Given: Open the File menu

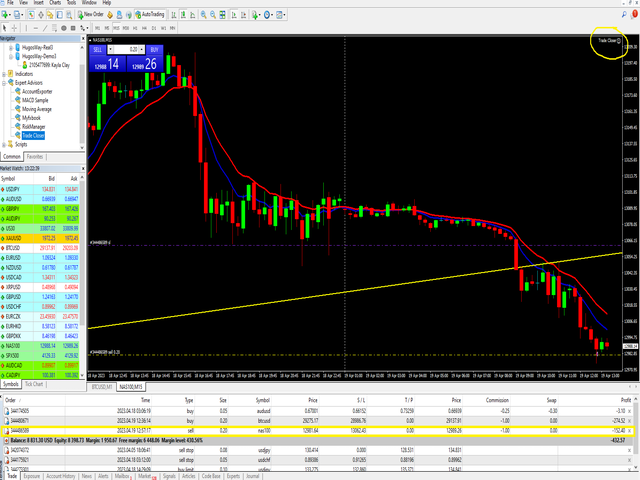Looking at the screenshot, I should [10, 2].
